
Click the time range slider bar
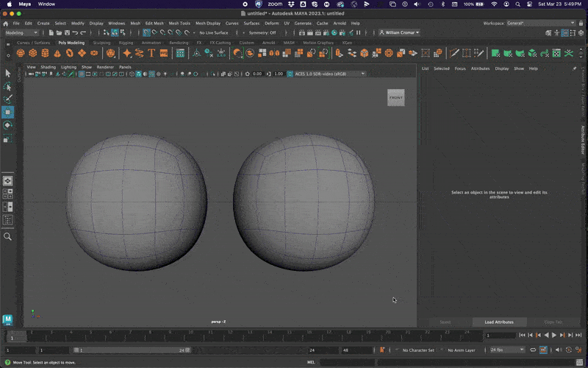132,350
